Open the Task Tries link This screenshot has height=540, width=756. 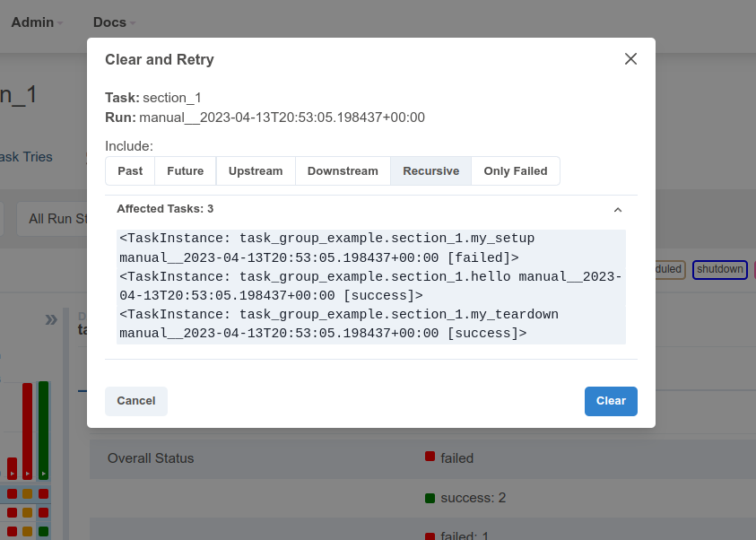26,157
